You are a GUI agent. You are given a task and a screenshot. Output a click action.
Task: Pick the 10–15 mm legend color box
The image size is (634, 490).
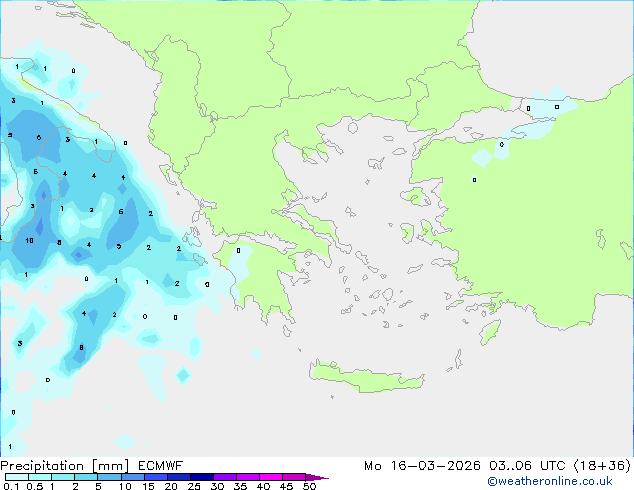click(x=132, y=477)
